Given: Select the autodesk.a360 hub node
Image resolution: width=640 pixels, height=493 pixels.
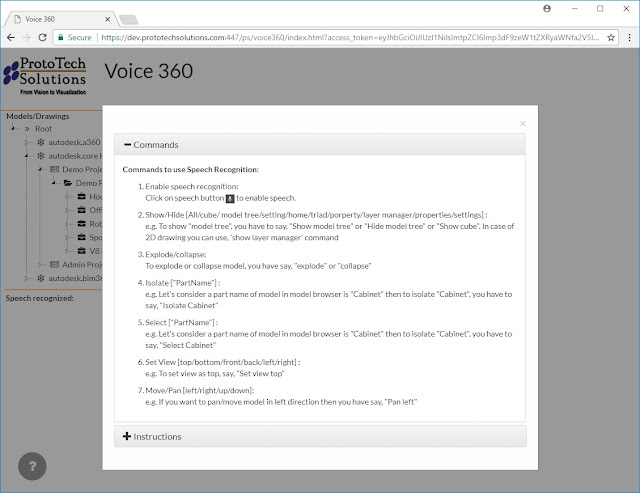Looking at the screenshot, I should (x=74, y=142).
